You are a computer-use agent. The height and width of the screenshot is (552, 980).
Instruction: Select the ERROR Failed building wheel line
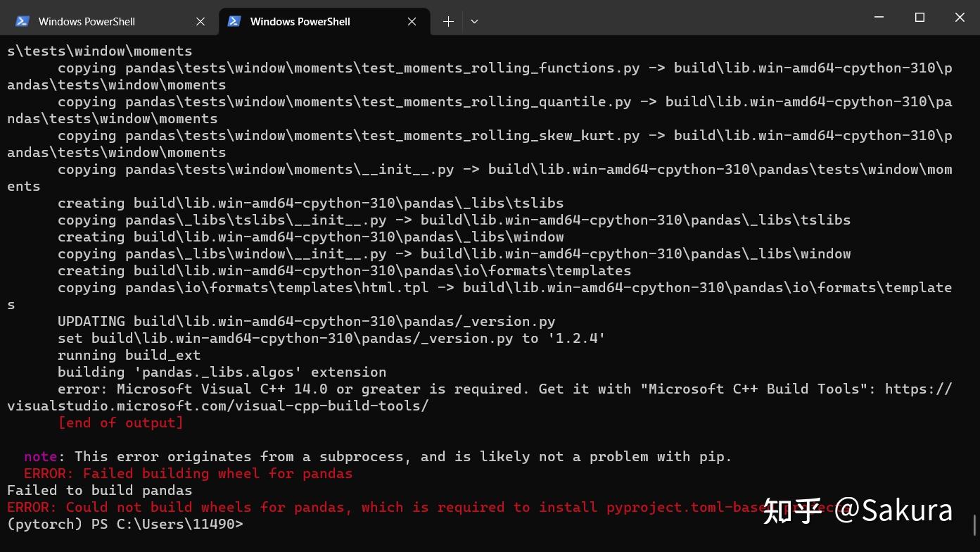(x=187, y=473)
